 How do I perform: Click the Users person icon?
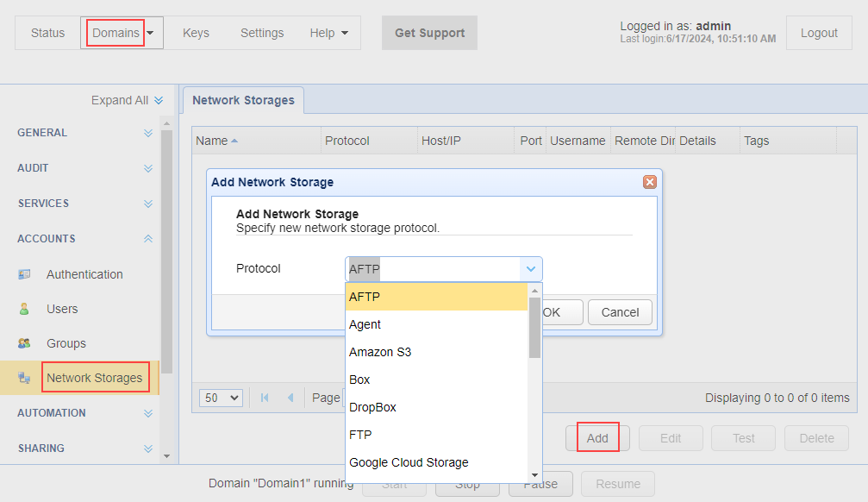pos(24,309)
